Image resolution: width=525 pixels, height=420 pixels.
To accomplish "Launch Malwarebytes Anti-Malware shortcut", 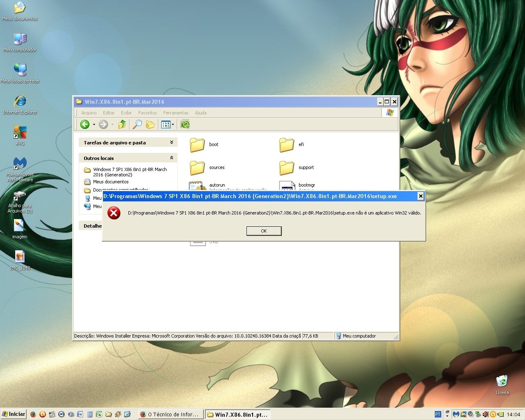I will pyautogui.click(x=20, y=169).
